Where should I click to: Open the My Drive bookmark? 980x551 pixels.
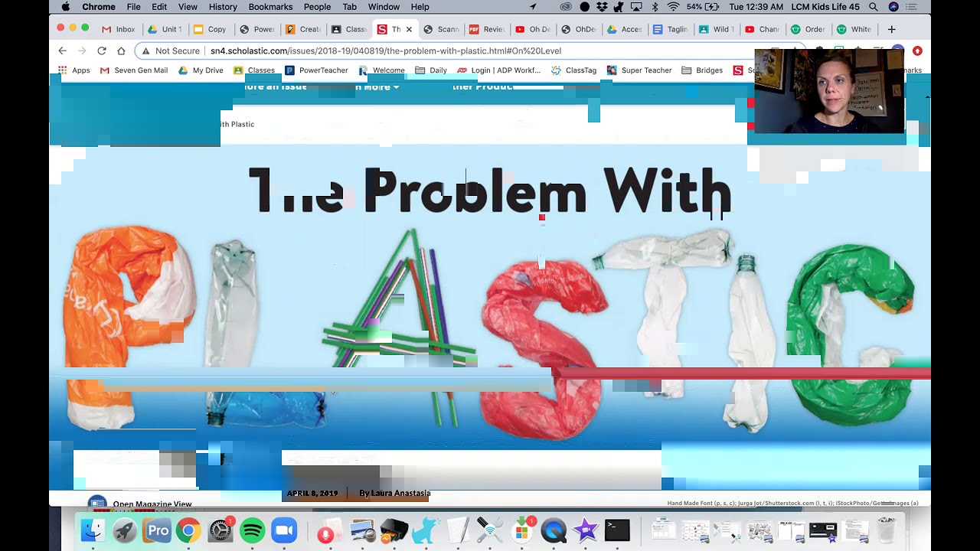click(201, 70)
